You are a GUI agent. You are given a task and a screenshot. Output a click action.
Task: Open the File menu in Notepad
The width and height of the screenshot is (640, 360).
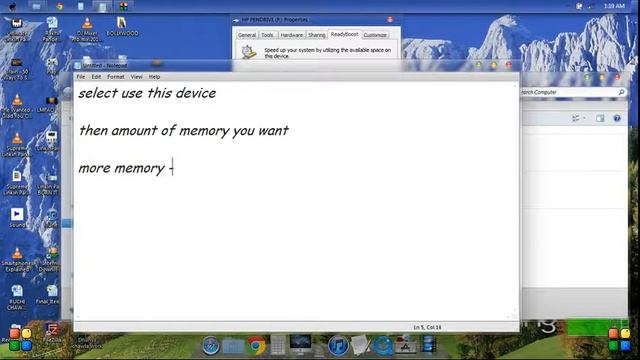tap(81, 77)
